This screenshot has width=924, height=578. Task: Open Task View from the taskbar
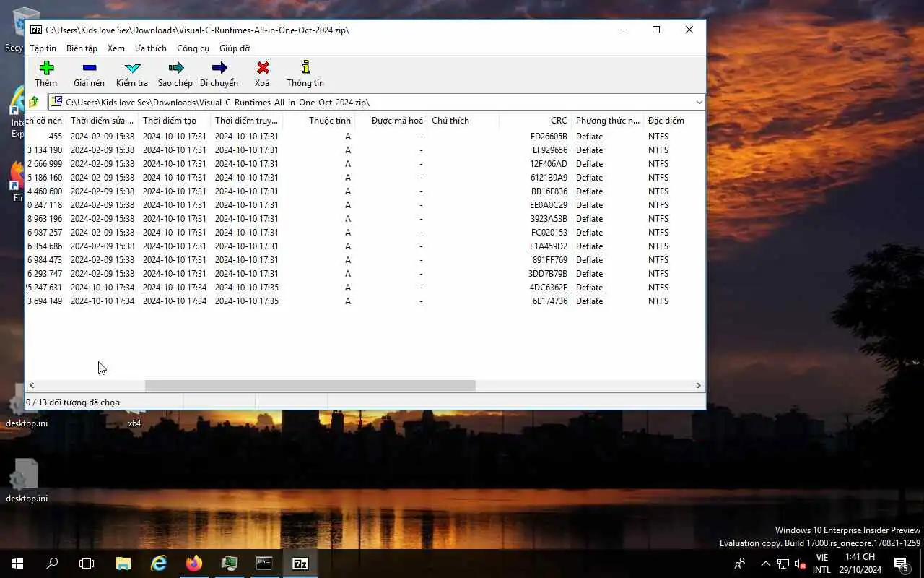pos(87,564)
